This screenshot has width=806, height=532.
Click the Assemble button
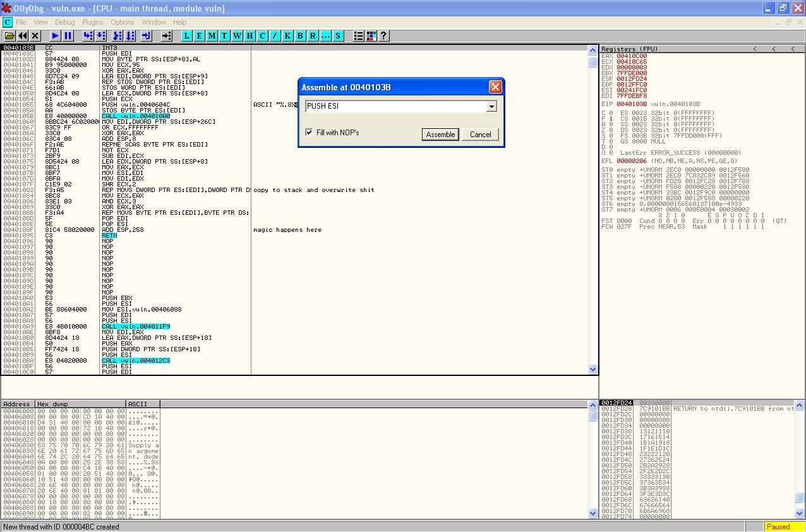pos(440,135)
